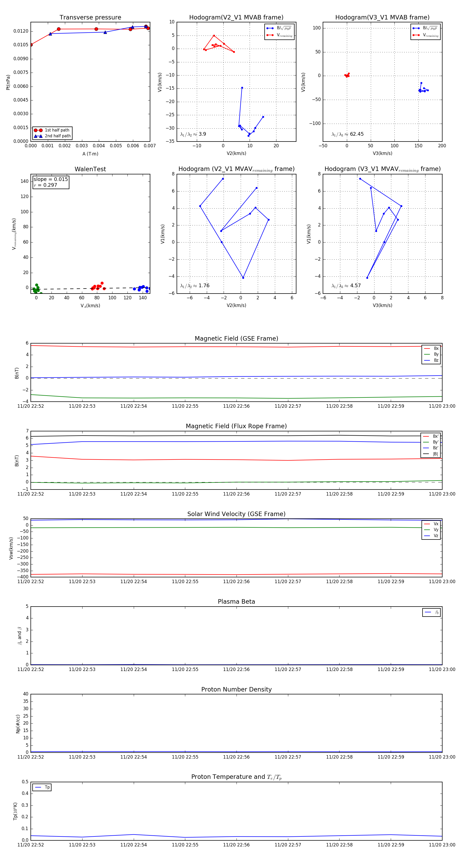The width and height of the screenshot is (473, 868).
Task: Click the "Solar Wind Velocity (GSE Frame)" title
Action: pyautogui.click(x=236, y=514)
